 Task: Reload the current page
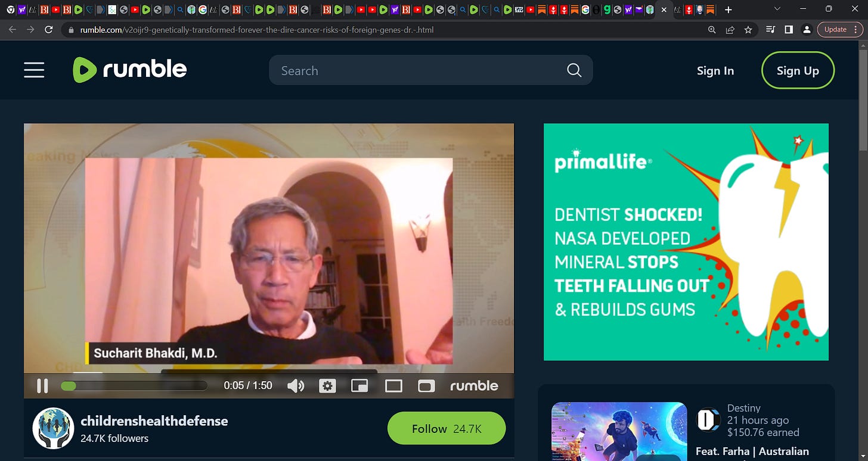click(49, 29)
